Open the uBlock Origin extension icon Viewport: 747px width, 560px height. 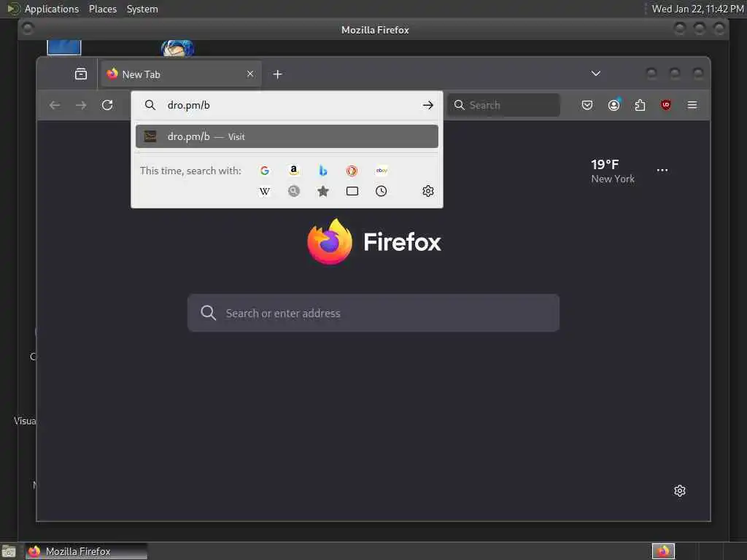pyautogui.click(x=666, y=105)
